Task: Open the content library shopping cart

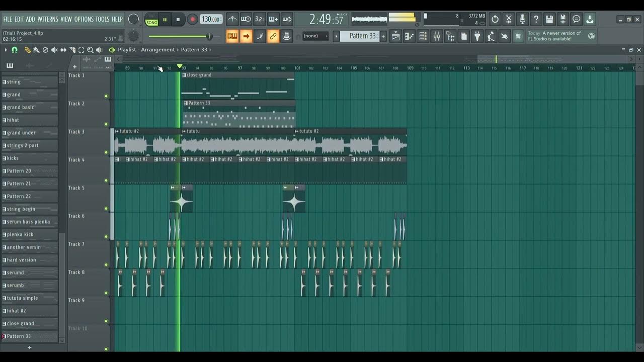Action: [x=518, y=36]
